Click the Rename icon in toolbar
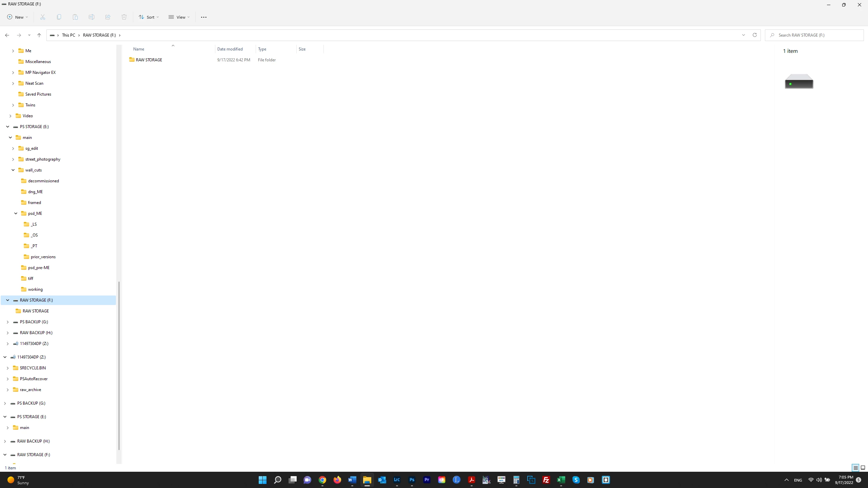This screenshot has height=488, width=868. tap(92, 17)
